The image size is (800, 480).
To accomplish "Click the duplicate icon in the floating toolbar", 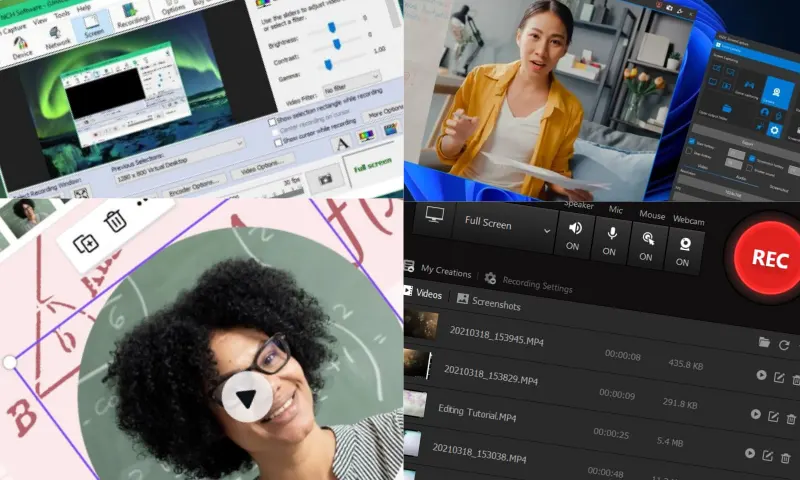I will pyautogui.click(x=85, y=243).
